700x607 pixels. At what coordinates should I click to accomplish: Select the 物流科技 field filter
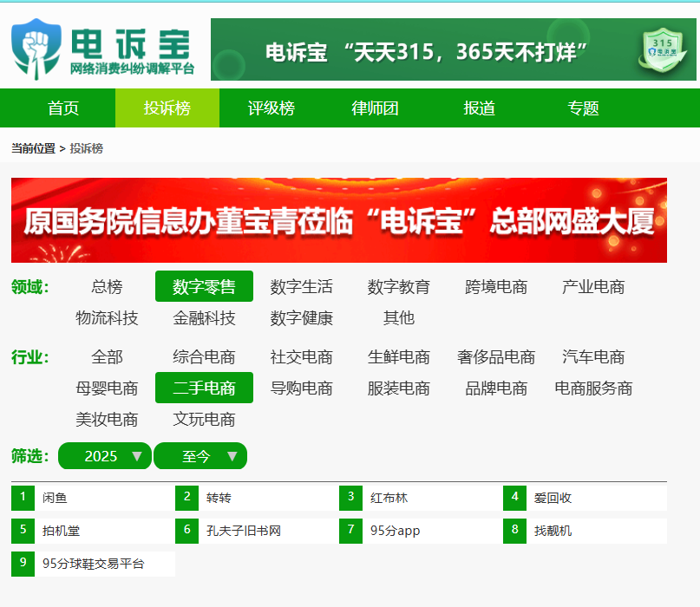(107, 317)
